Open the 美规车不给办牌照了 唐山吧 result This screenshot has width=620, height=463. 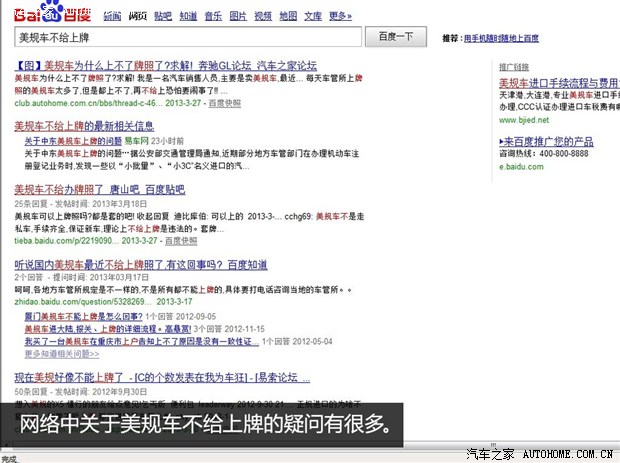(100, 188)
